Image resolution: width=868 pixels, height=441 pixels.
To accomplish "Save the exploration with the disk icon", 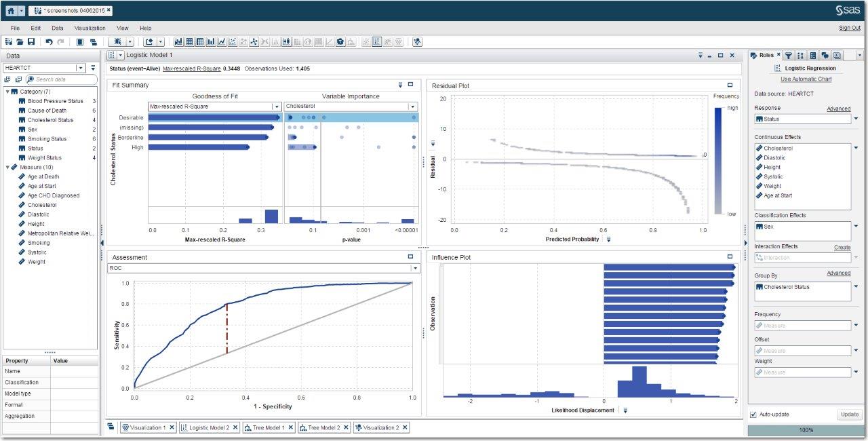I will coord(31,42).
